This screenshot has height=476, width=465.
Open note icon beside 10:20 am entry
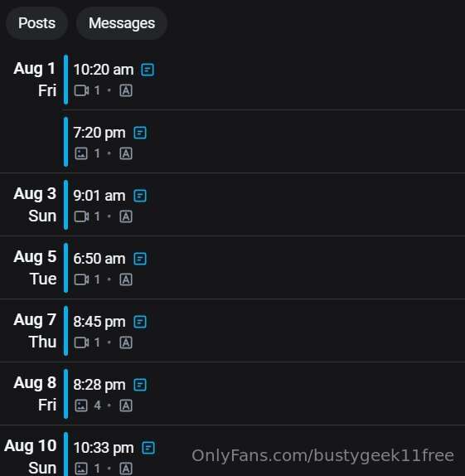148,70
